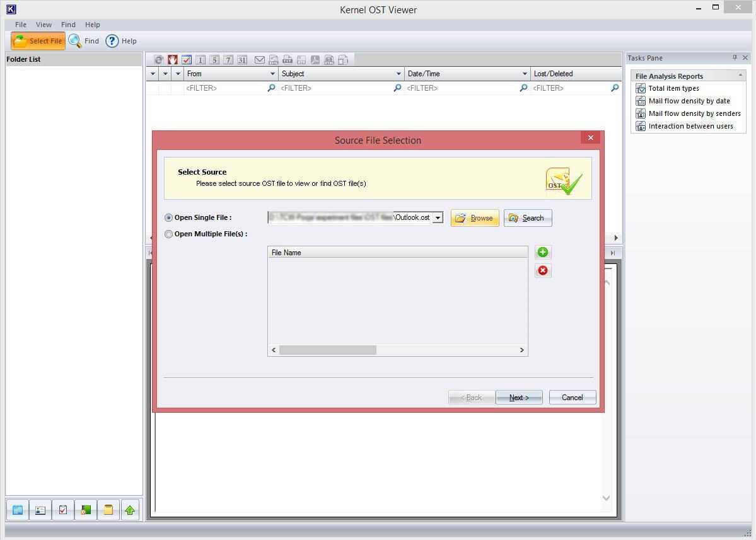Open the Help menu
This screenshot has width=756, height=540.
click(93, 25)
